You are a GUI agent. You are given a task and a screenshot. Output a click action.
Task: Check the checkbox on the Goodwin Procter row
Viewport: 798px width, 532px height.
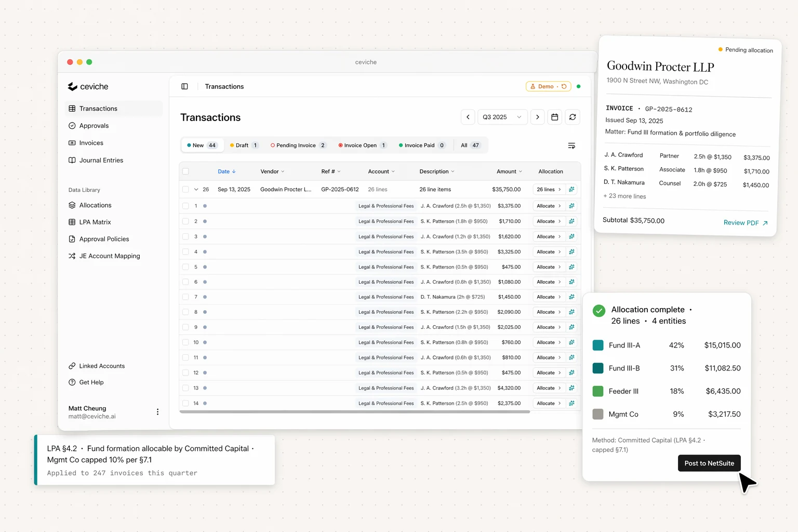[185, 189]
